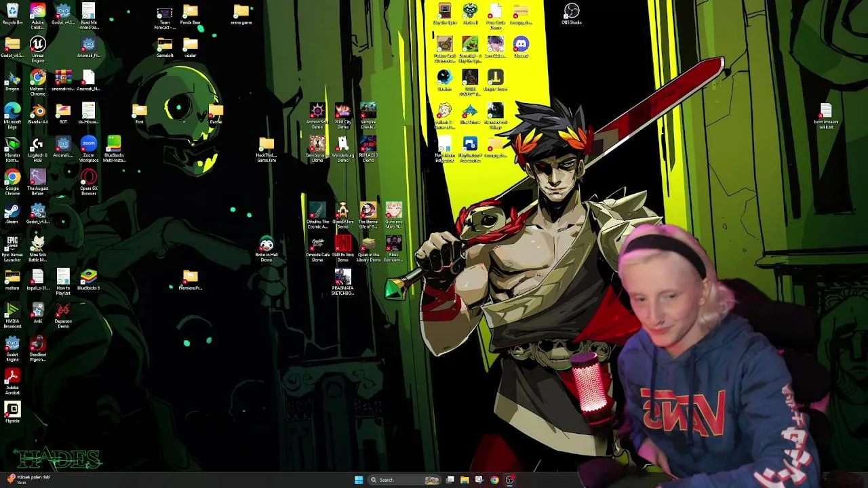Open File Explorer from taskbar
Screen dimensions: 868x488
click(x=465, y=480)
